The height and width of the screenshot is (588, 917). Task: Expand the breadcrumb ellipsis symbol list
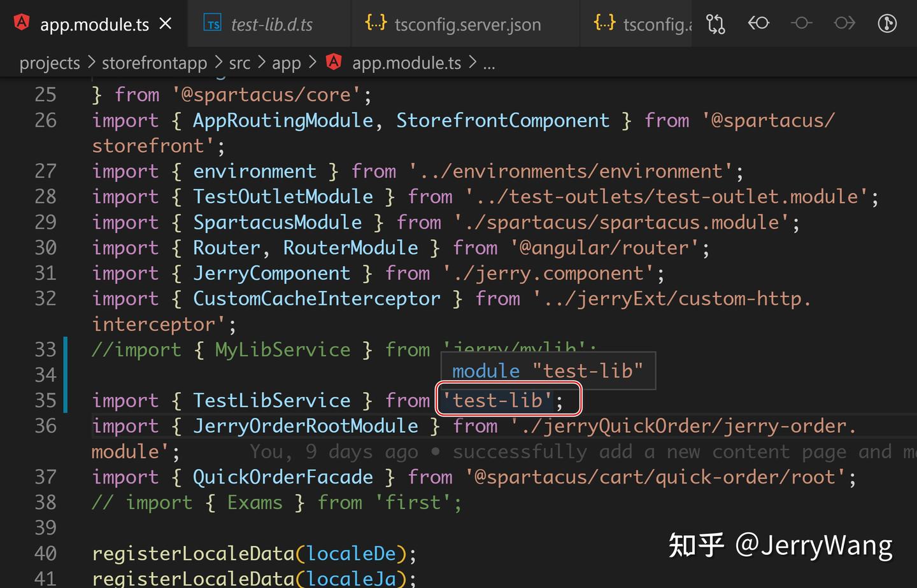coord(489,64)
